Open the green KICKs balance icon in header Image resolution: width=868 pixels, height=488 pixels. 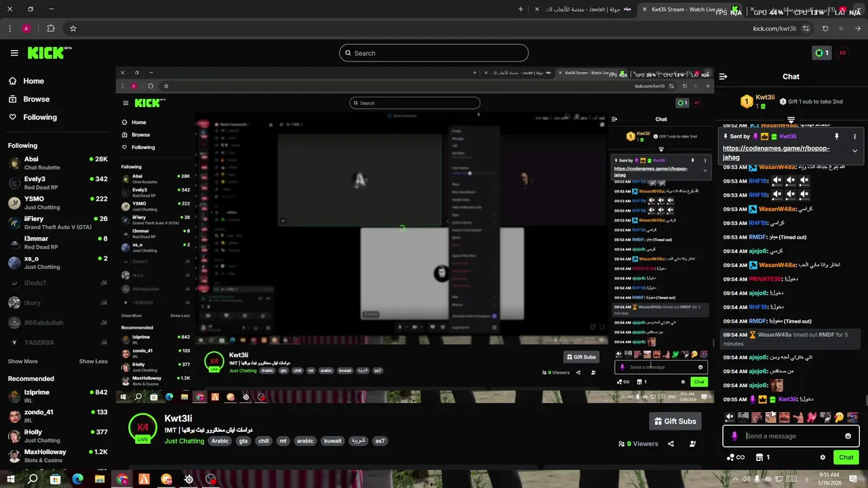point(821,53)
